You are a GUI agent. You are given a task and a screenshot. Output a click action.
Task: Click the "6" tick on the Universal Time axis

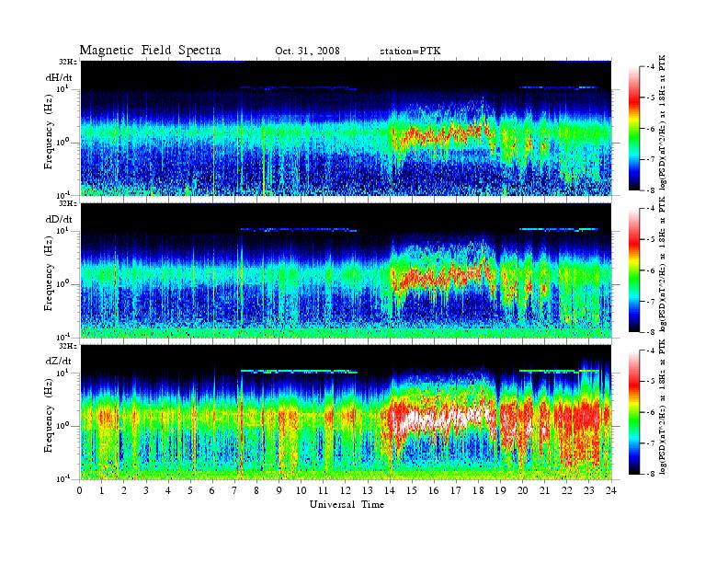(212, 490)
